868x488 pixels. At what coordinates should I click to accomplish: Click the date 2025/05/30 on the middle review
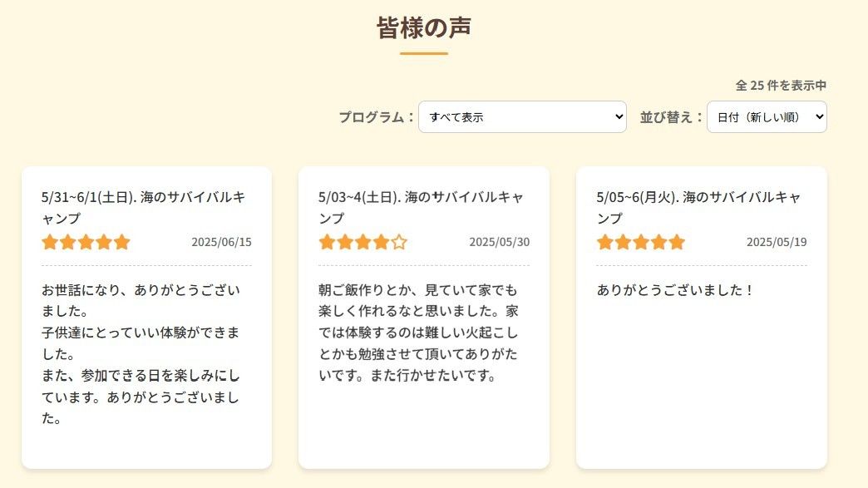pos(499,242)
